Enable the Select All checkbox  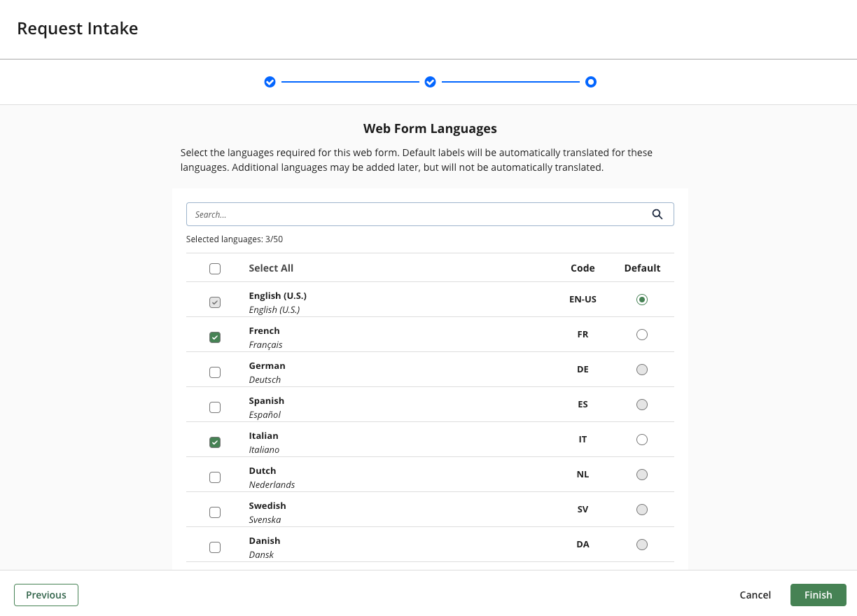coord(215,268)
